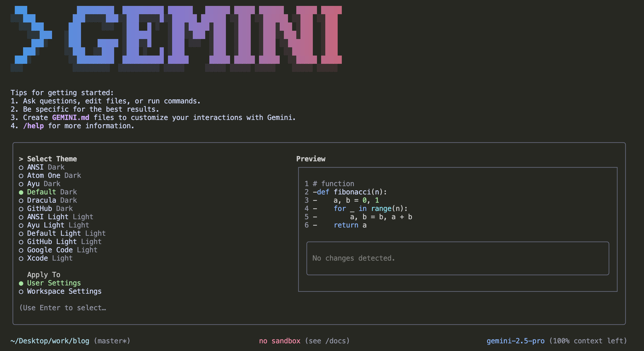Viewport: 644px width, 351px height.
Task: Click the GEMINI ASCII art logo
Action: [176, 39]
